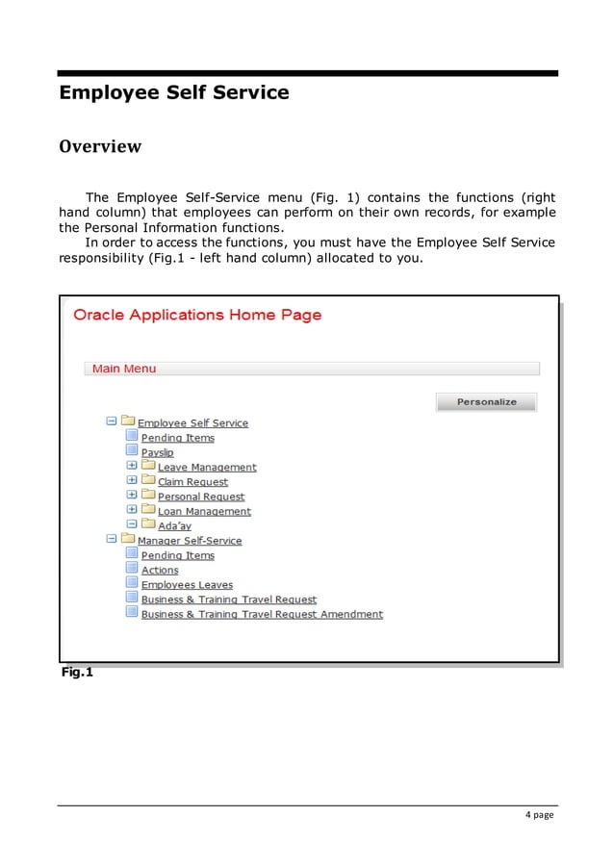Click the Fig.1 caption

pos(77,672)
